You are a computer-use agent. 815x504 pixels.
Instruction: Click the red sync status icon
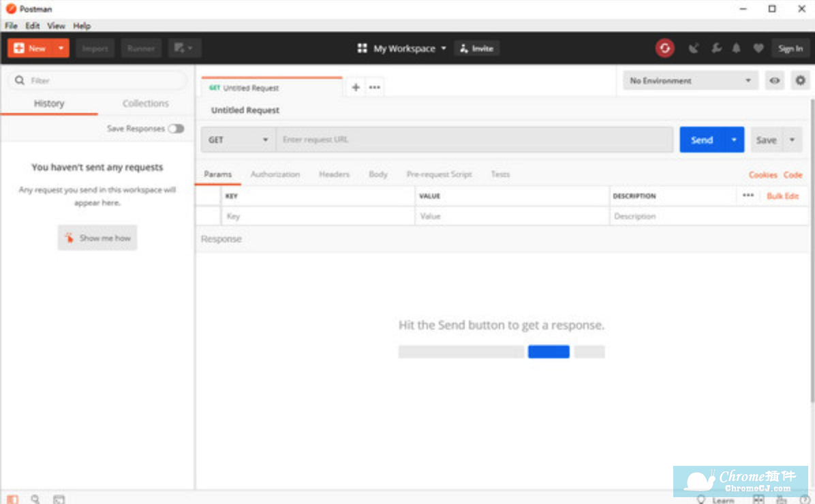pyautogui.click(x=664, y=48)
